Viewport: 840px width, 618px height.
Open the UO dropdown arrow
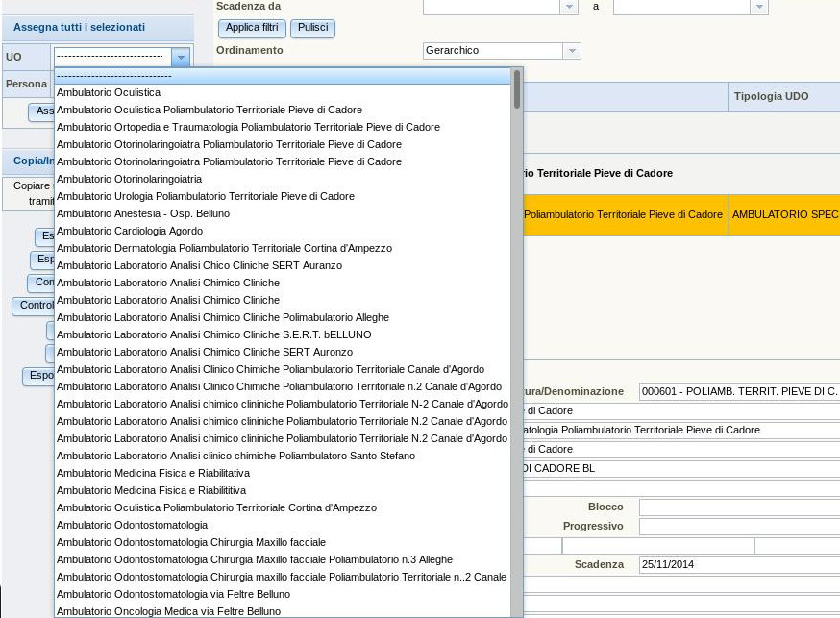pyautogui.click(x=180, y=57)
